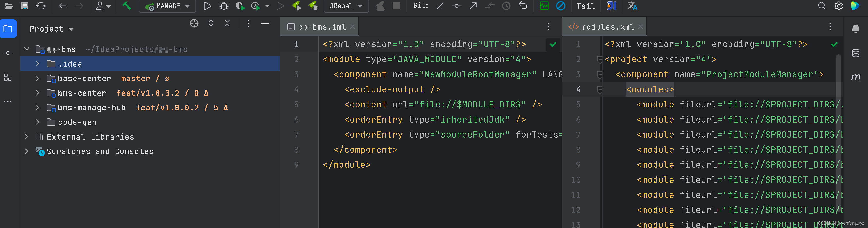Commit changes using Git commit icon
The image size is (868, 228).
(x=457, y=6)
